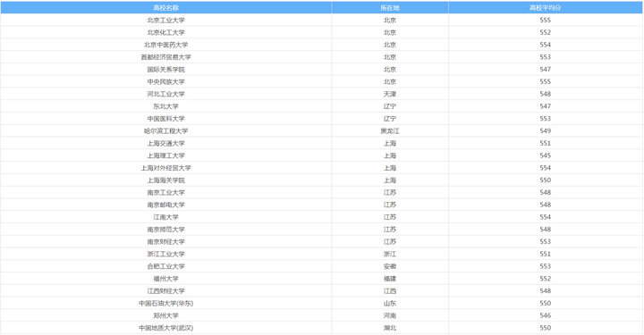Select the 东北大学 name cell
The width and height of the screenshot is (644, 335).
(166, 106)
